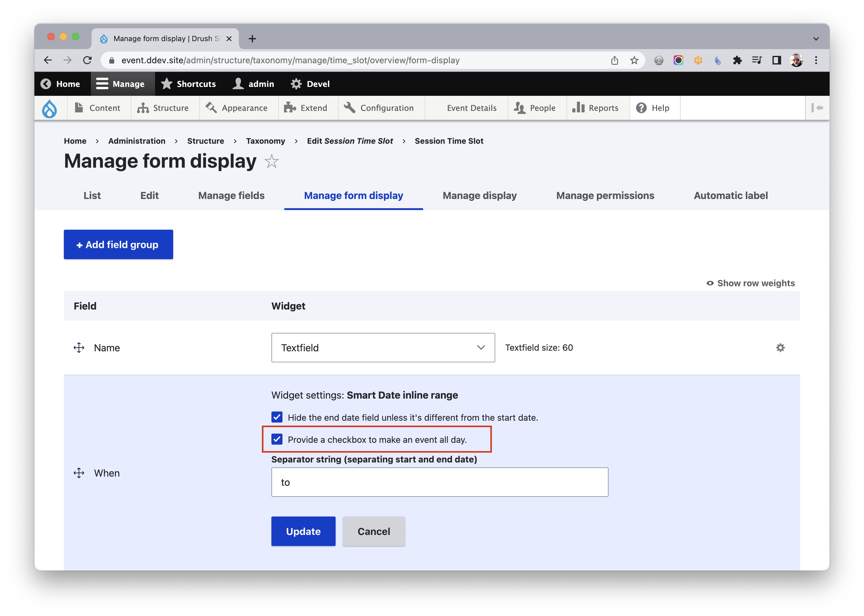Navigate to Taxonomy via the breadcrumb link
Image resolution: width=864 pixels, height=616 pixels.
pos(265,141)
